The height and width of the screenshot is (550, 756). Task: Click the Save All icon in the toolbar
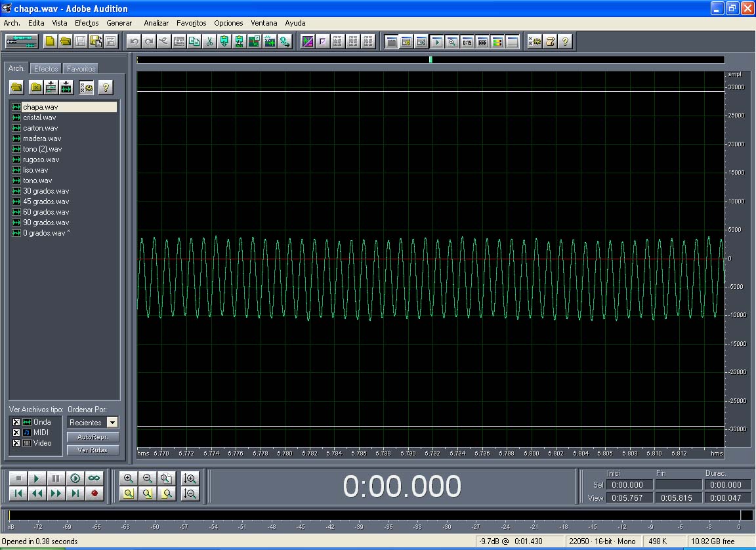pyautogui.click(x=95, y=41)
